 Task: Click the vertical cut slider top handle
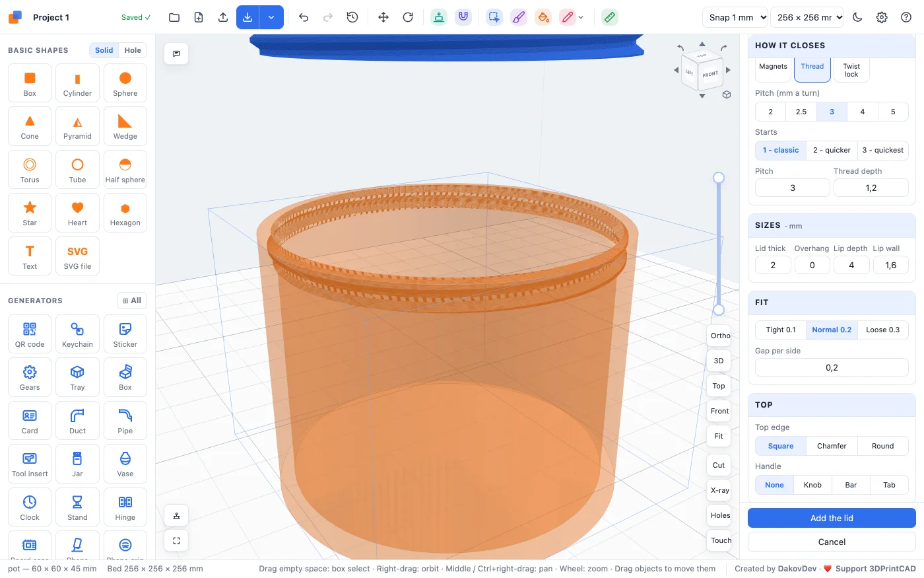pyautogui.click(x=719, y=178)
